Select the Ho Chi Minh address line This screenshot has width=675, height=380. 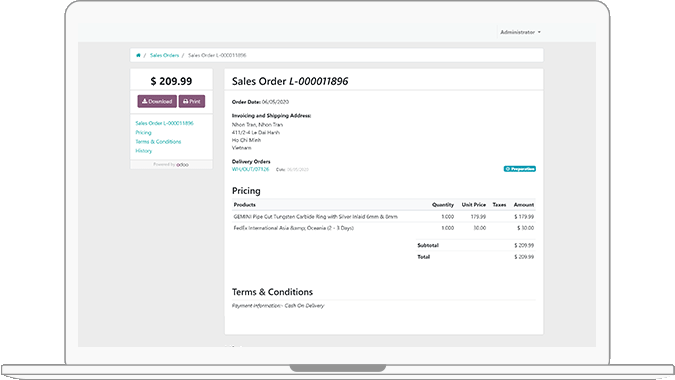(x=247, y=140)
